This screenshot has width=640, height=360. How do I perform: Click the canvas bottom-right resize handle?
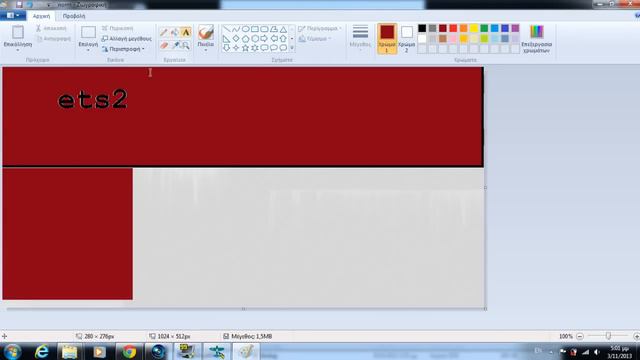tap(485, 309)
